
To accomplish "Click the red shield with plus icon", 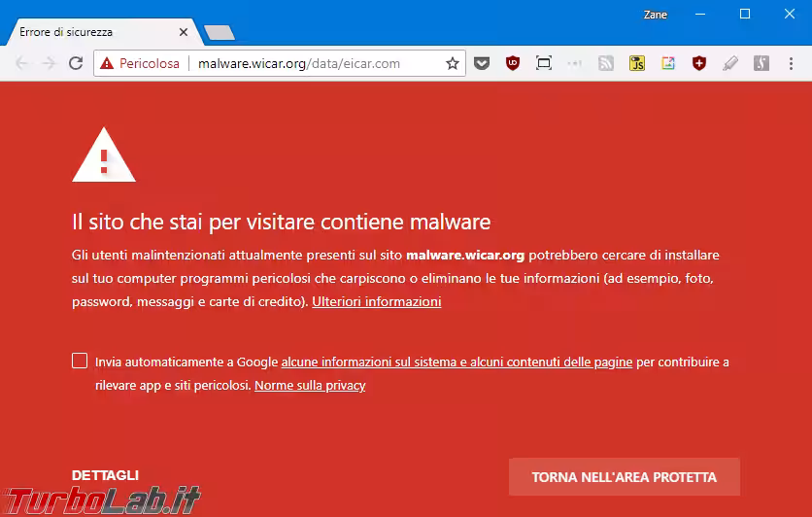I will click(699, 63).
